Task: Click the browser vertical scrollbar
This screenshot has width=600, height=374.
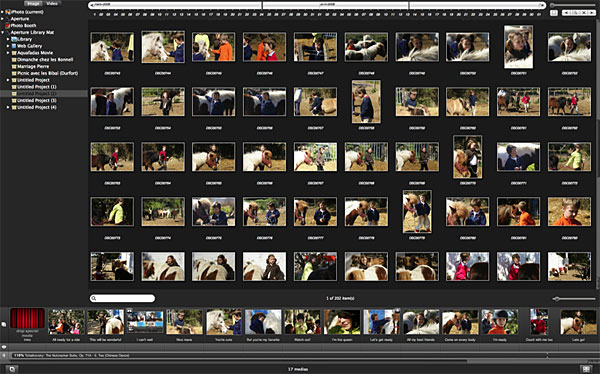Action: (x=598, y=153)
